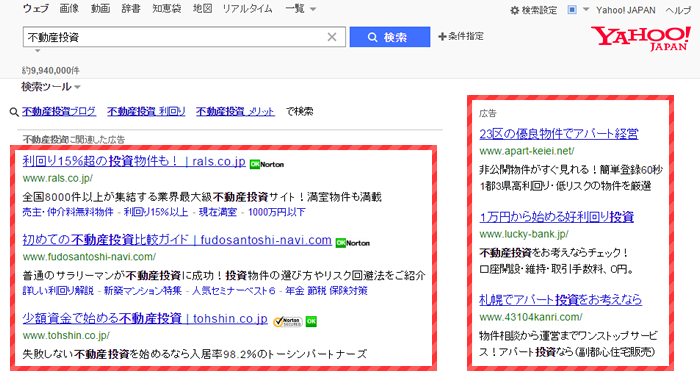Click Norton OK badge beside rals.co.jp title

[x=267, y=164]
